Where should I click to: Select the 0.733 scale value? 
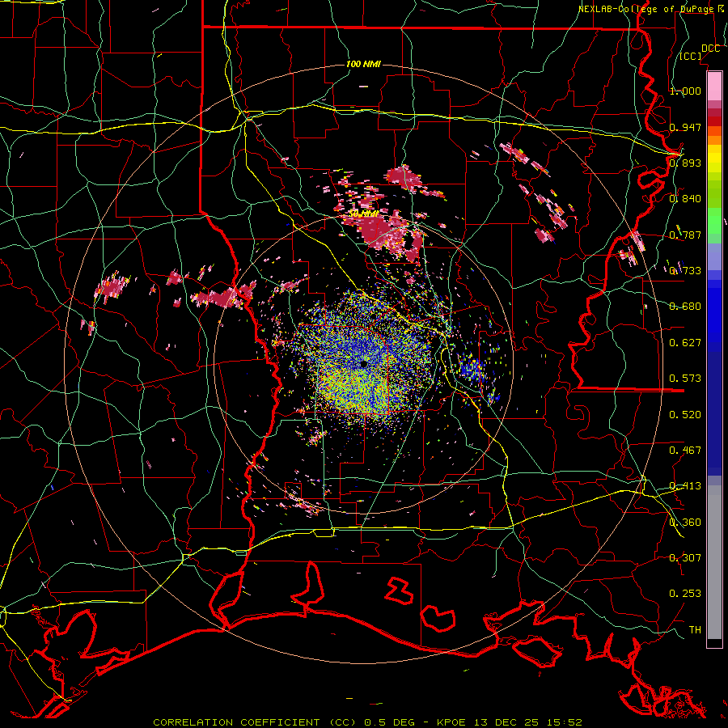[685, 271]
